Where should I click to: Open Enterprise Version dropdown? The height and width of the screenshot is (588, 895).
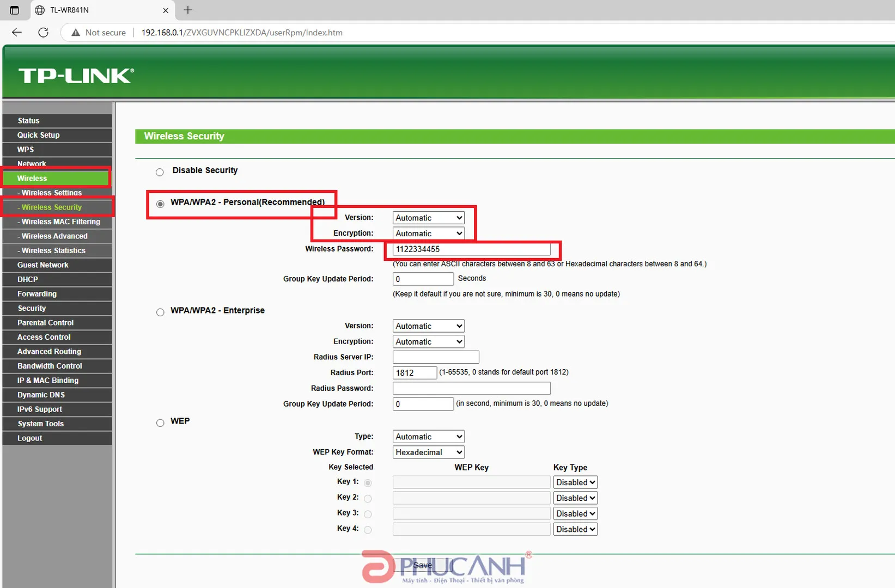pyautogui.click(x=429, y=326)
